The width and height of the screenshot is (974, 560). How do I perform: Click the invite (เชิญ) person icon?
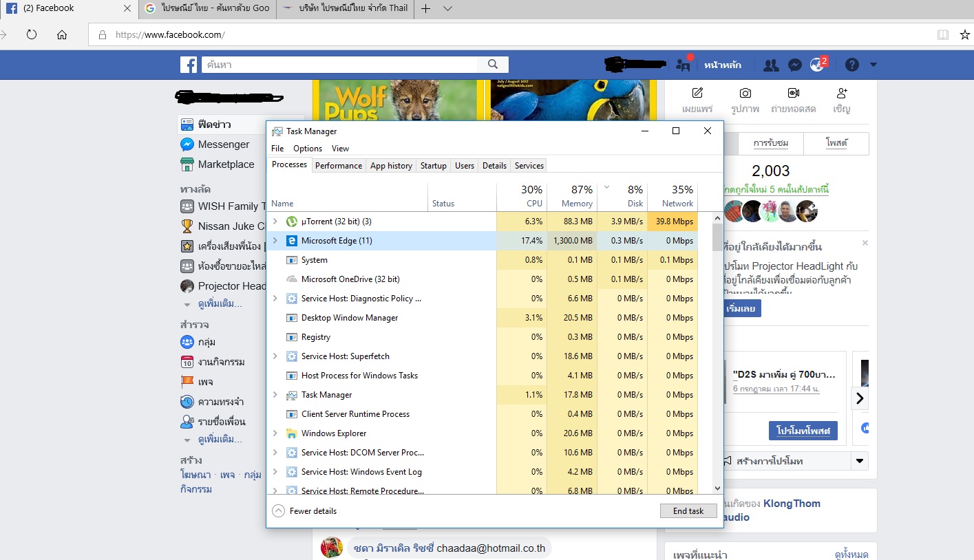(x=841, y=93)
